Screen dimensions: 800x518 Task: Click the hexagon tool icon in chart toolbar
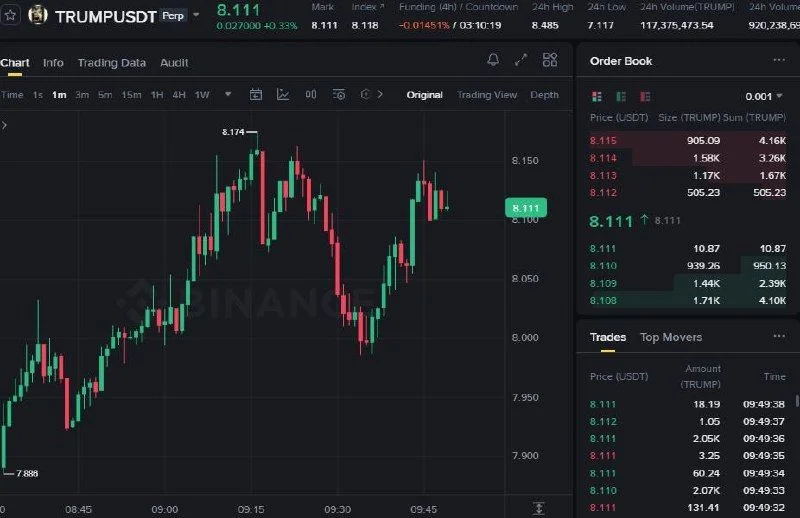pos(365,94)
